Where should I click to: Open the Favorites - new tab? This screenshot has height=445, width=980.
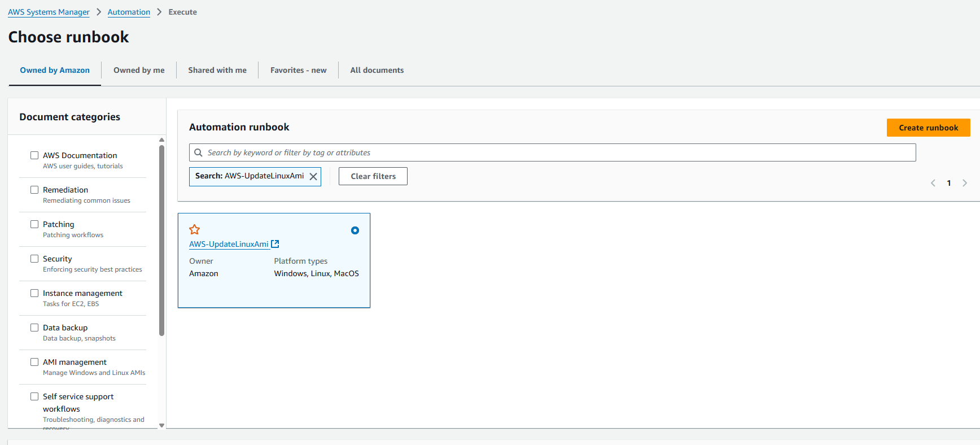coord(299,70)
